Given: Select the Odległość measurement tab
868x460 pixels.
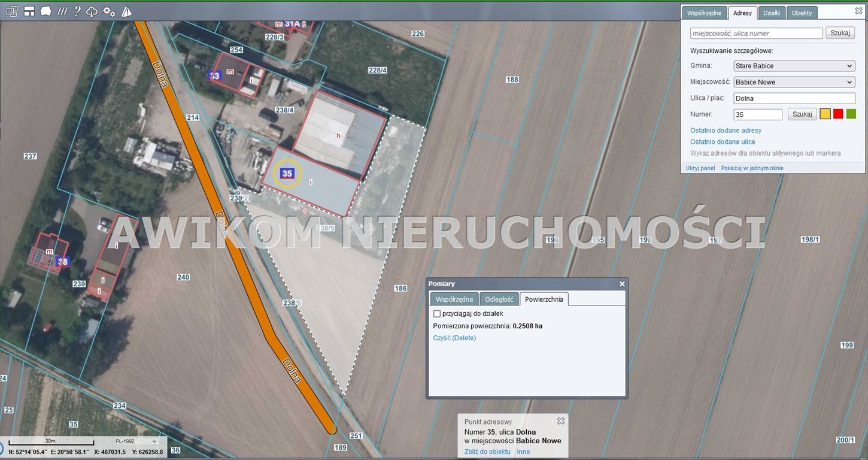Looking at the screenshot, I should (x=499, y=299).
